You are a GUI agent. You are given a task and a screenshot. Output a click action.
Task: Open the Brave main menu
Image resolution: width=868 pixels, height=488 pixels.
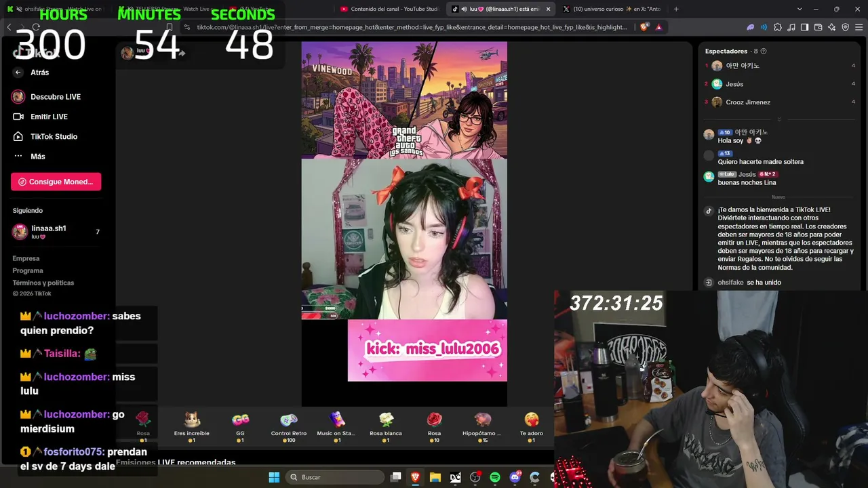[x=859, y=27]
